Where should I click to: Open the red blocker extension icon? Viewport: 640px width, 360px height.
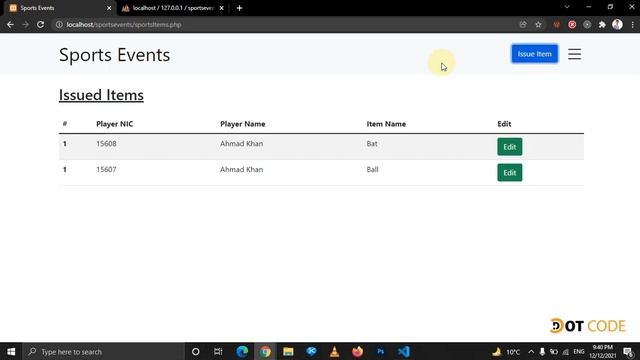572,24
